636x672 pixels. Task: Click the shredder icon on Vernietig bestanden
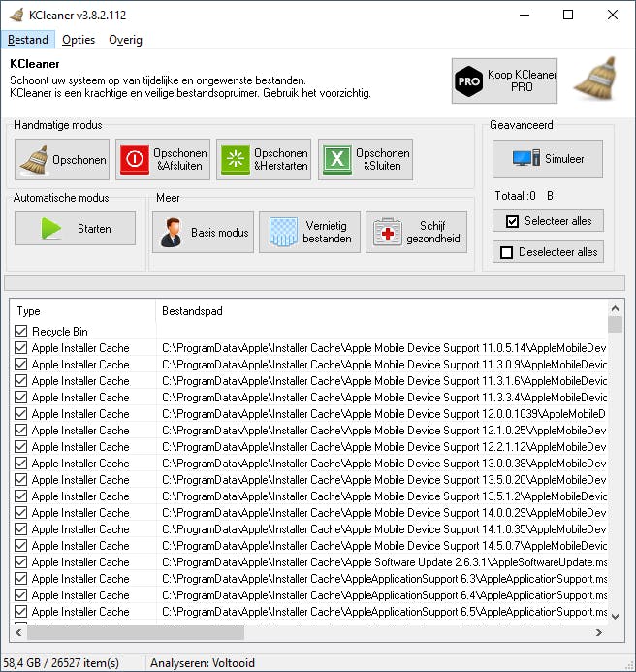283,232
